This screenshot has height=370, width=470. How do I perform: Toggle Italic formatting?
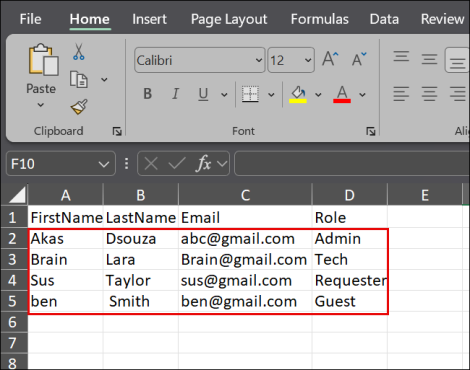[x=175, y=94]
